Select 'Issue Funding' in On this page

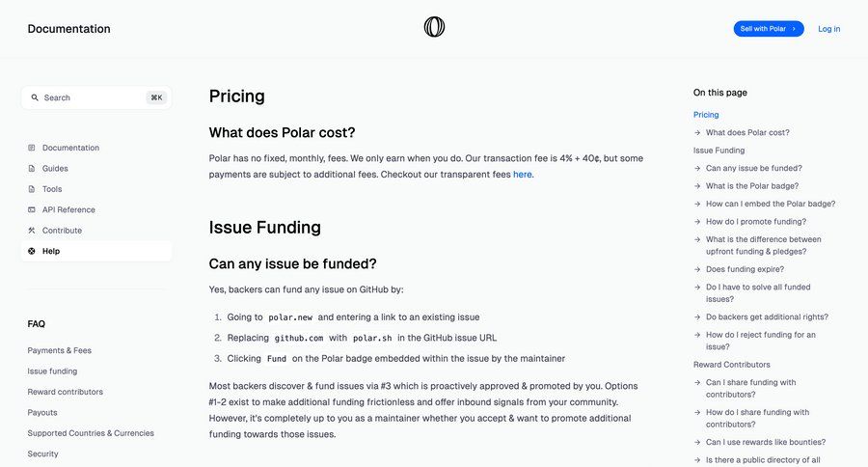[x=719, y=151]
